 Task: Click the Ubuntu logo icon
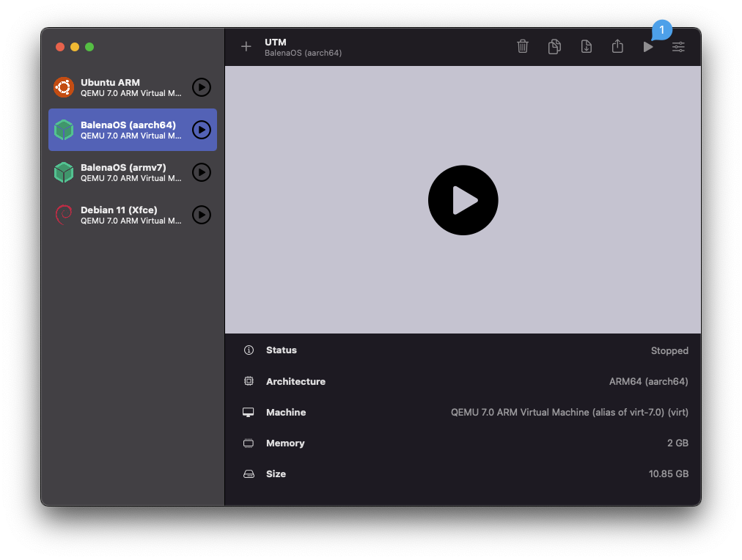pos(63,87)
